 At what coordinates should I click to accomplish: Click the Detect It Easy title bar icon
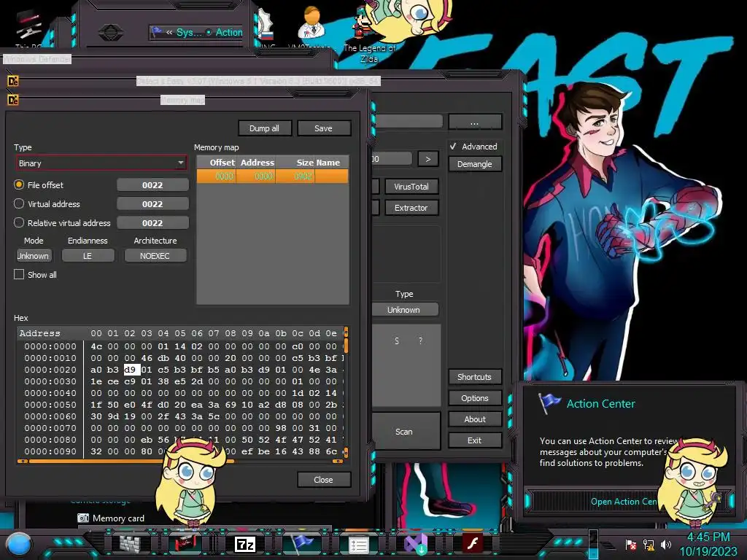click(13, 81)
